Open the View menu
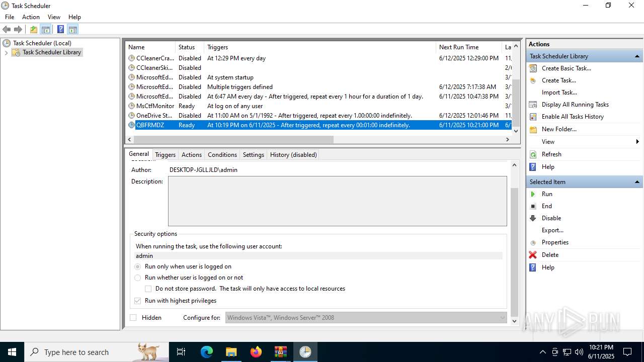The width and height of the screenshot is (644, 362). [x=54, y=17]
